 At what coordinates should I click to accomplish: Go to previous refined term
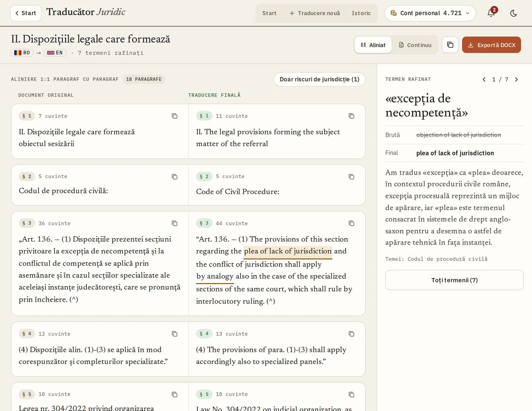pos(484,79)
